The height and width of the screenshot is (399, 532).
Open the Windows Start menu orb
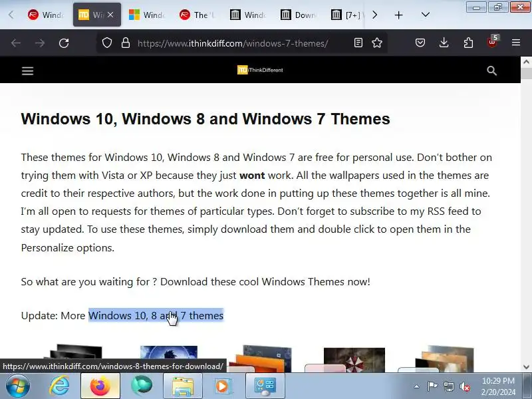coord(18,386)
